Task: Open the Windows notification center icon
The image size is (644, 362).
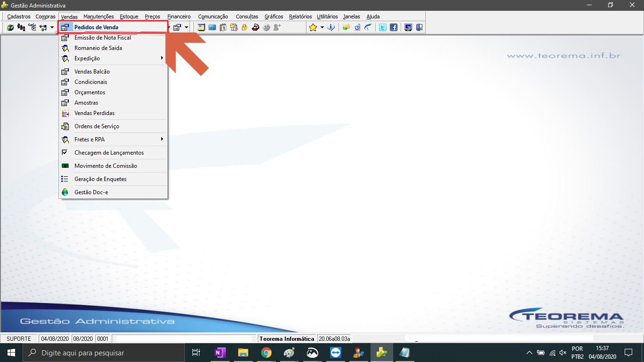Action: click(628, 353)
